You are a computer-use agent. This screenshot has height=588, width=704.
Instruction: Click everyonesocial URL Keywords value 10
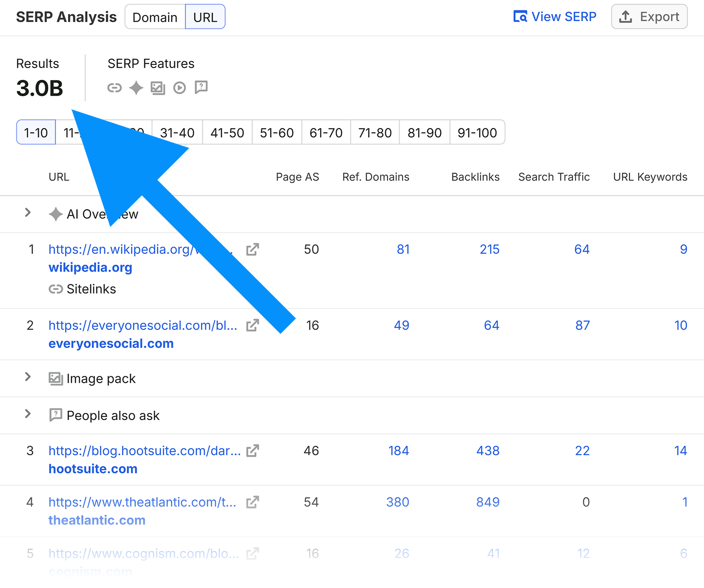point(681,325)
